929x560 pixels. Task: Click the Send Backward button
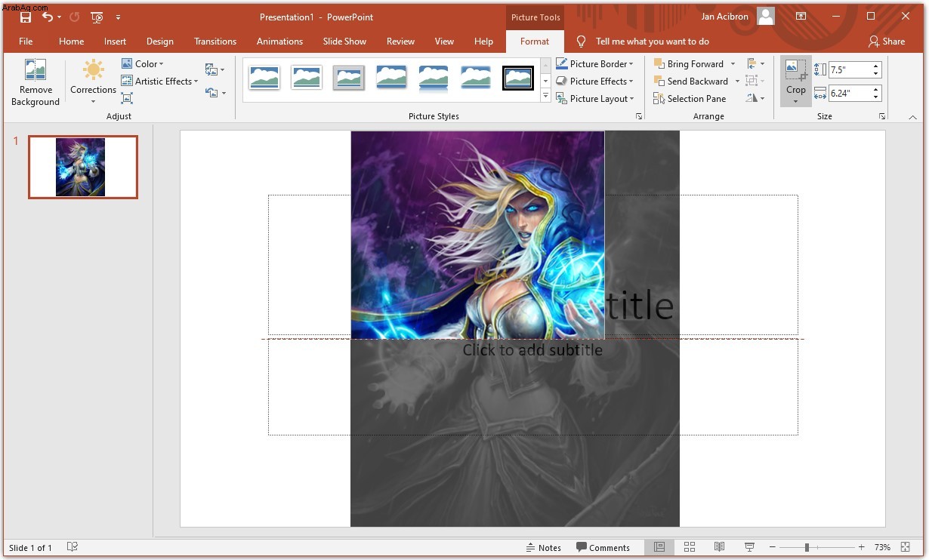[692, 82]
